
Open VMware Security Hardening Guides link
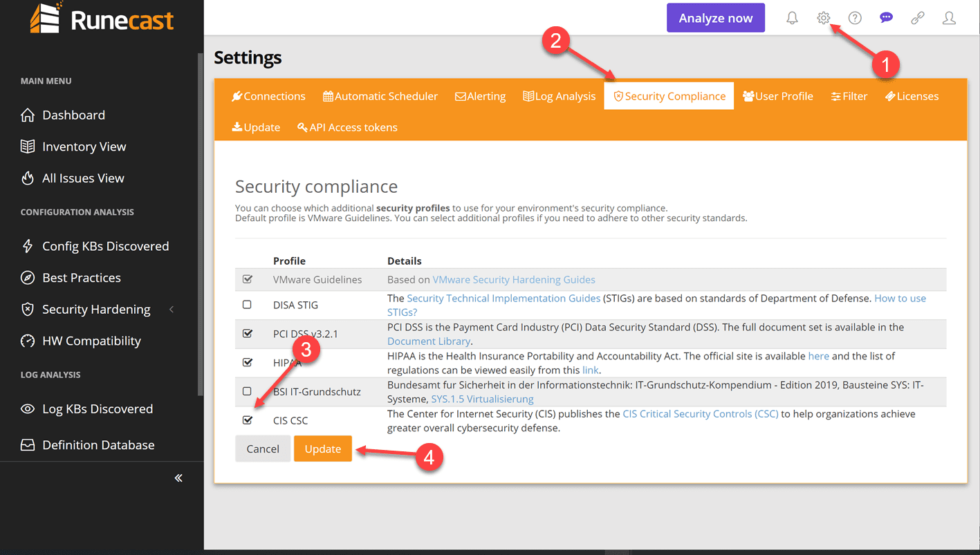[514, 280]
